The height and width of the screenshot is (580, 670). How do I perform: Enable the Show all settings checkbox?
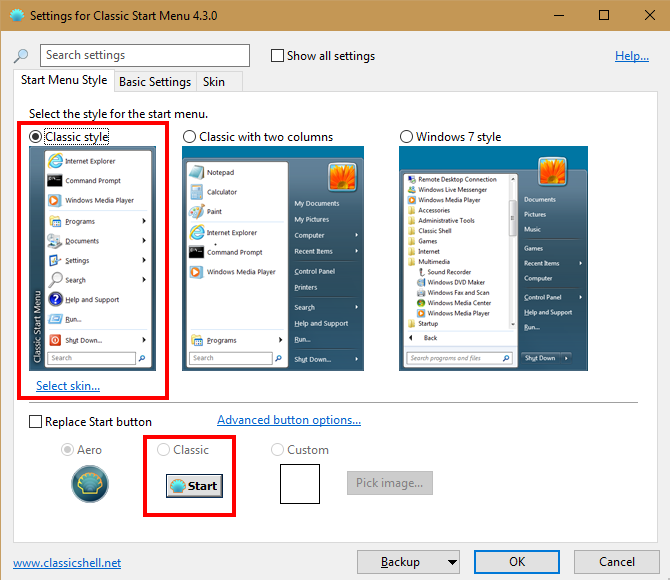coord(278,56)
